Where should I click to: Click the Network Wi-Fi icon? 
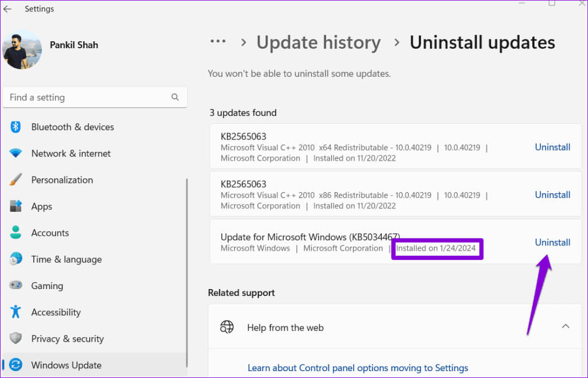pos(16,153)
